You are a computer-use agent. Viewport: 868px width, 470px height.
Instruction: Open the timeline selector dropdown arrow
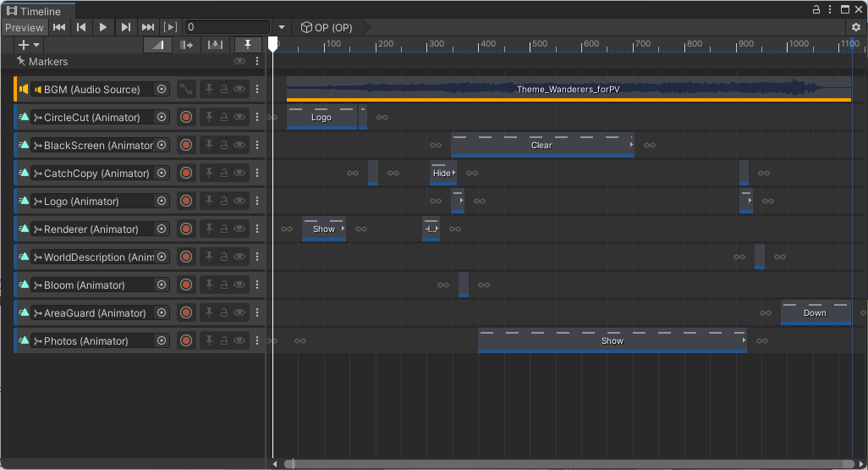(x=281, y=27)
